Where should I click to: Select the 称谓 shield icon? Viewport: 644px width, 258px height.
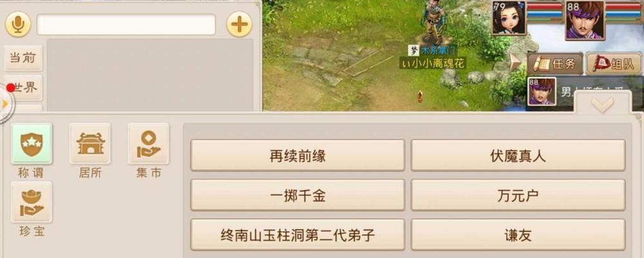tap(32, 144)
